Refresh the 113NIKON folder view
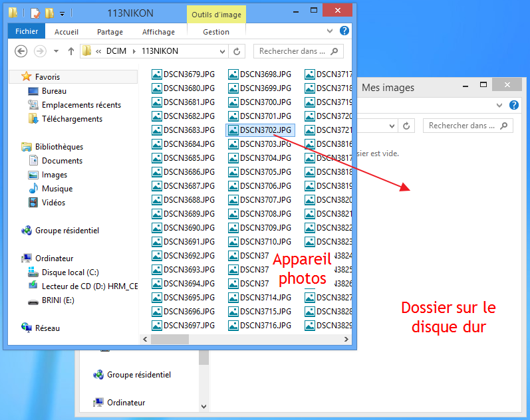 [237, 51]
